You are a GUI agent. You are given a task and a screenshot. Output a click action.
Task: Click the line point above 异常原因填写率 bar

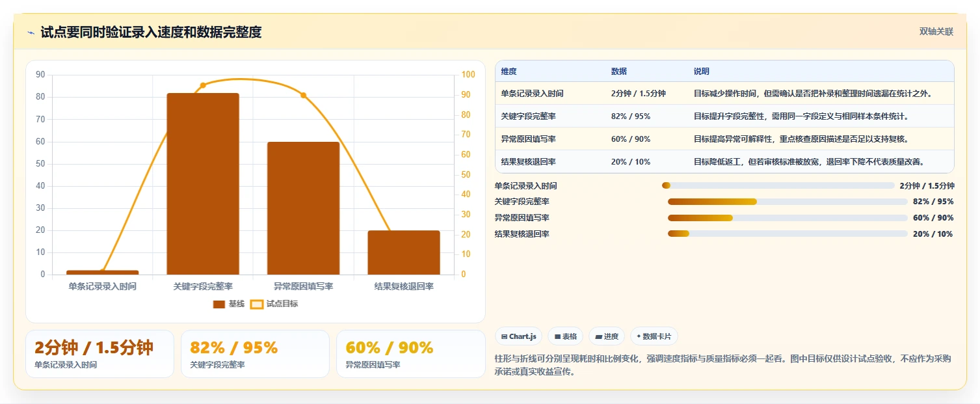[303, 95]
